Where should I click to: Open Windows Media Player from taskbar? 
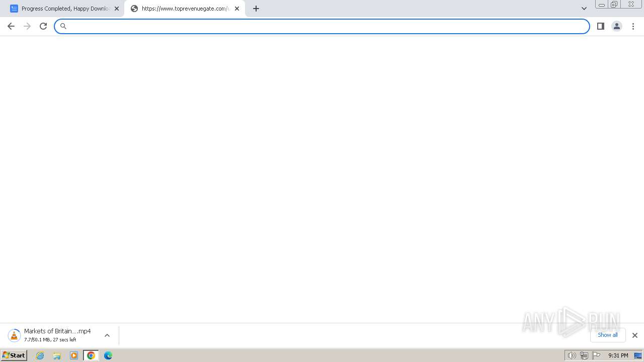pos(74,355)
